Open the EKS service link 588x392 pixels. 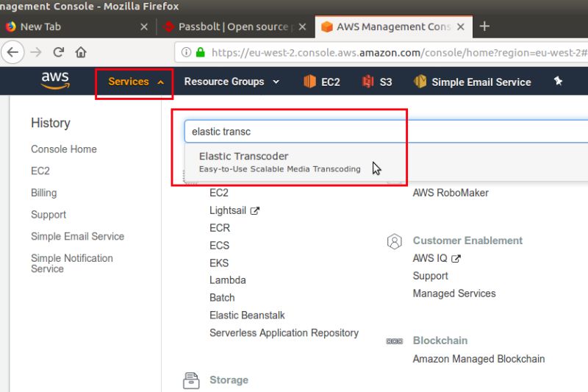coord(218,263)
